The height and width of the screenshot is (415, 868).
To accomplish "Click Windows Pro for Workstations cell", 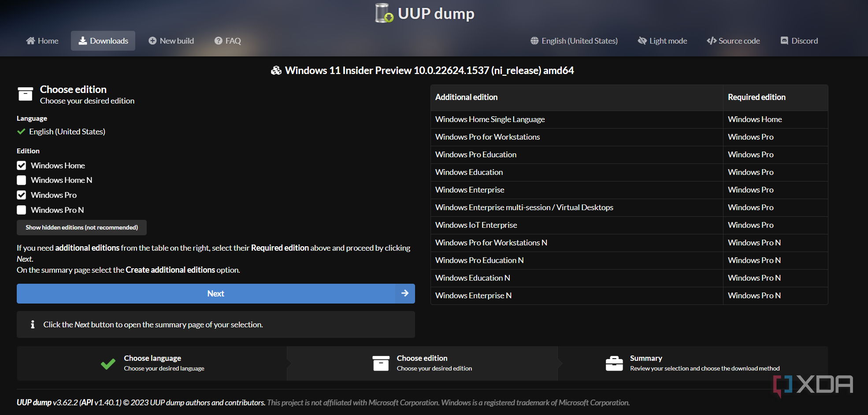I will click(x=577, y=137).
